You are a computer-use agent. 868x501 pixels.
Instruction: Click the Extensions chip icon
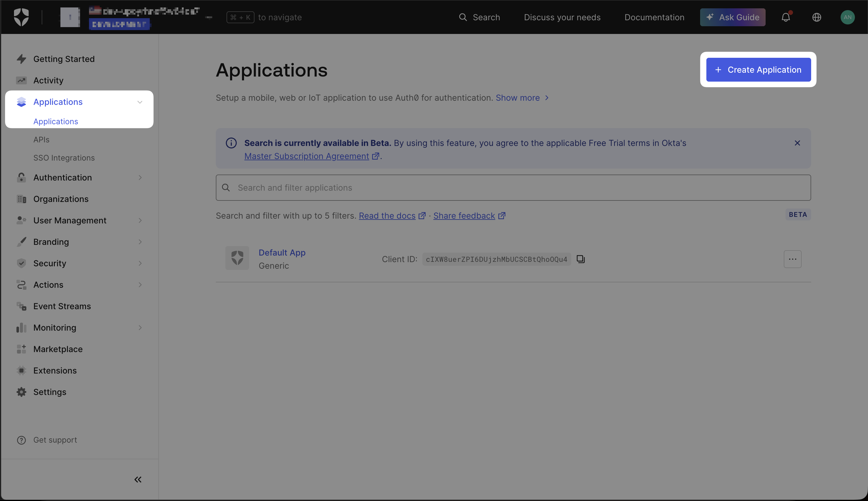click(x=21, y=370)
